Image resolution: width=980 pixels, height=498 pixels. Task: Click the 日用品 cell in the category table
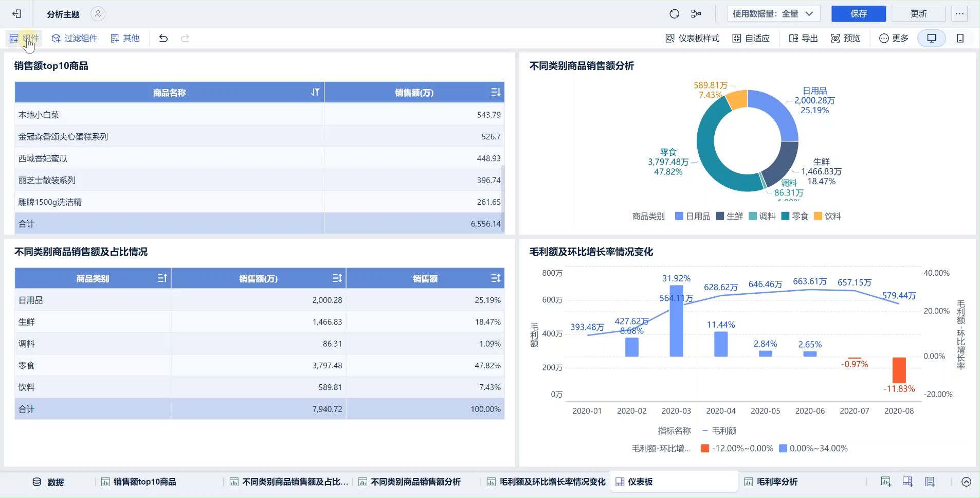(93, 300)
